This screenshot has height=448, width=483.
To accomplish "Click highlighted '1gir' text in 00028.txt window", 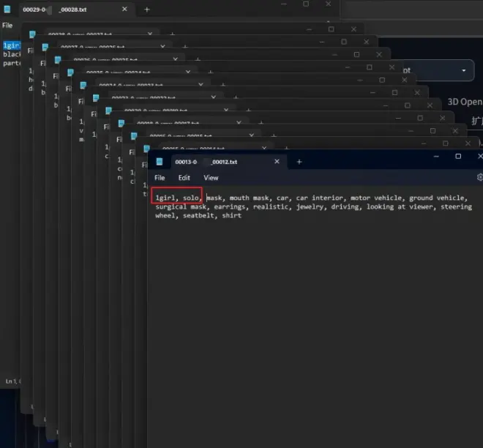I will [x=12, y=45].
